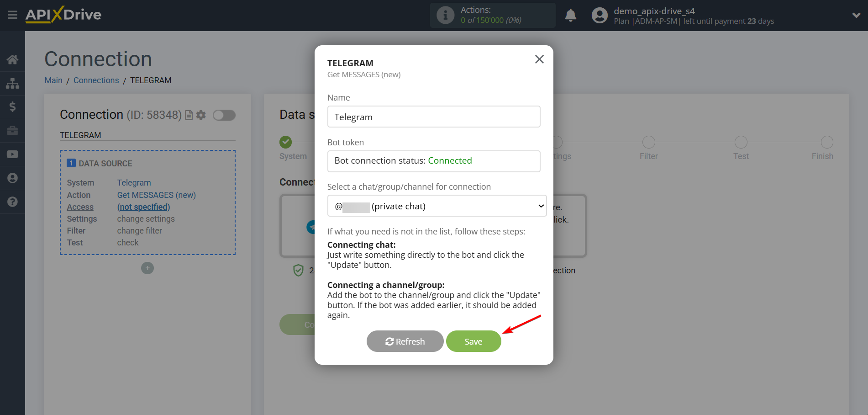Open the hamburger navigation menu
This screenshot has height=415, width=868.
[x=12, y=15]
